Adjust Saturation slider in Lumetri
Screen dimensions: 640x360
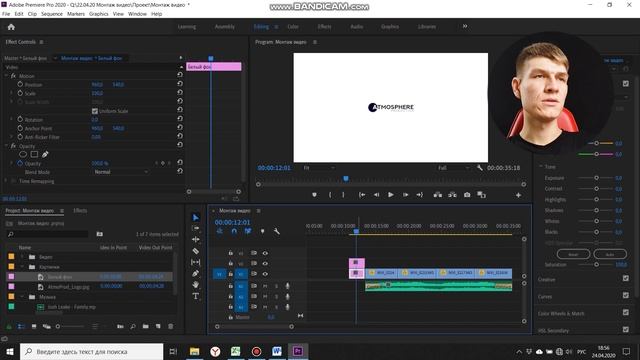click(596, 264)
